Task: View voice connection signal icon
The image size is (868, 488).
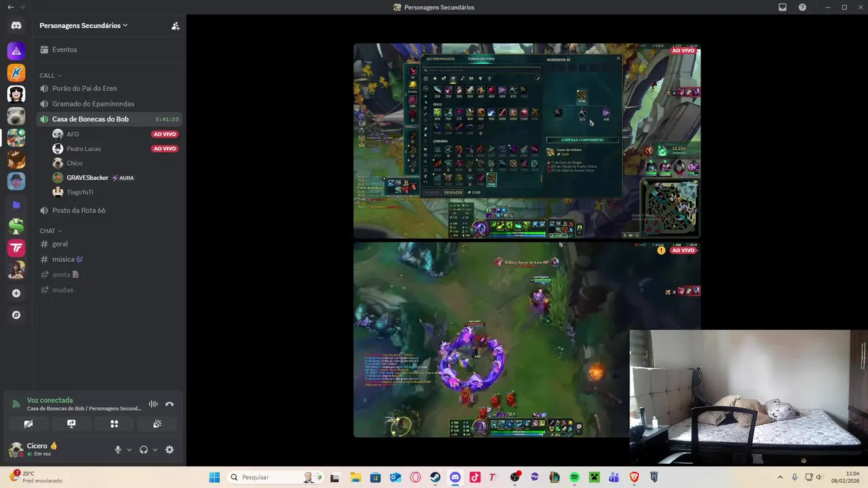Action: [x=16, y=404]
